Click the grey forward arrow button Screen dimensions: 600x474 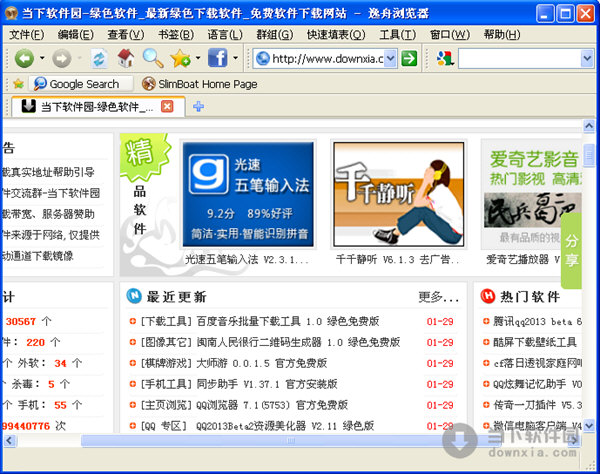point(62,59)
